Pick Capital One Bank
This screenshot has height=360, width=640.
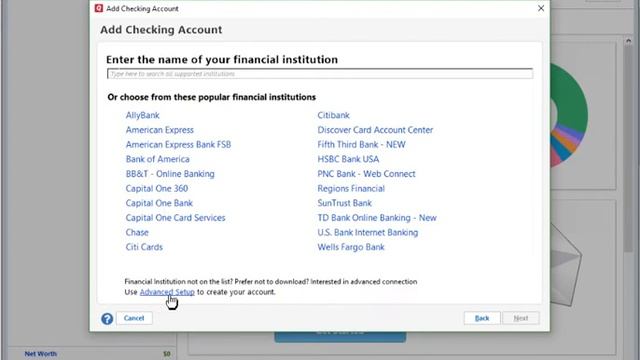159,203
